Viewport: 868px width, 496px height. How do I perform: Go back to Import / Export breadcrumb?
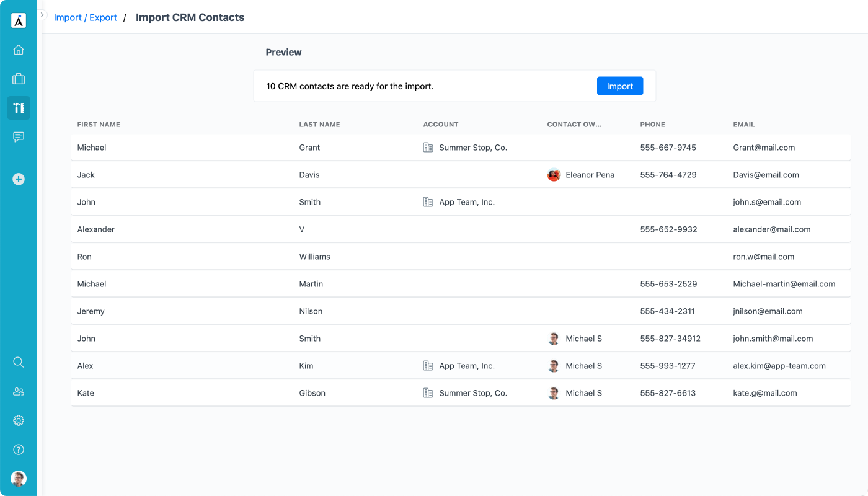pyautogui.click(x=86, y=17)
